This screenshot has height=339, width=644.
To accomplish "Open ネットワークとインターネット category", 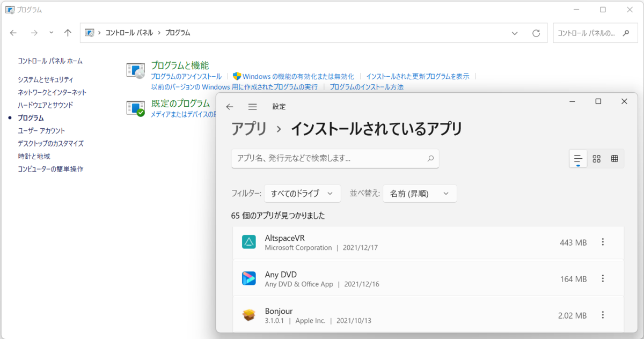I will (x=52, y=92).
